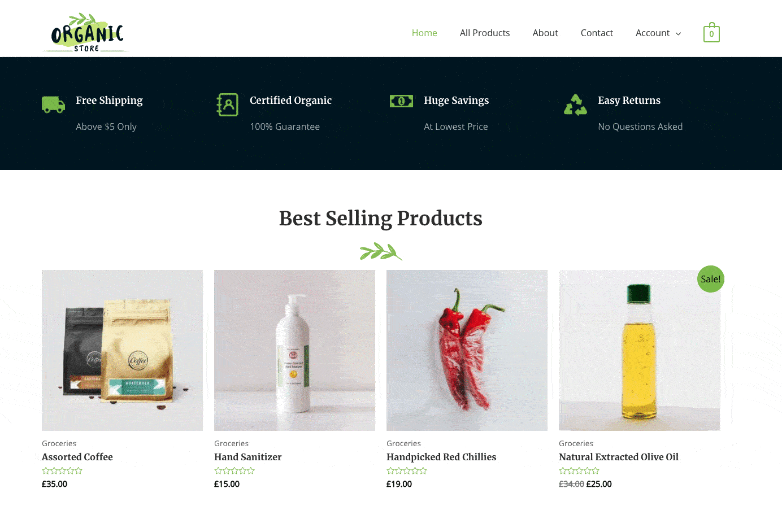Rate Hand Sanitizer using star rating
This screenshot has width=782, height=532.
point(234,470)
